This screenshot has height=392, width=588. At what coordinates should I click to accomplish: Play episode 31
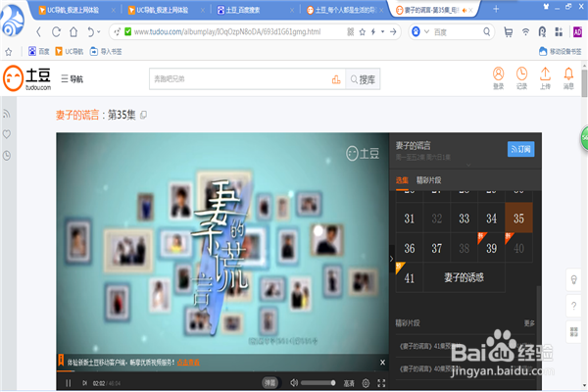[409, 218]
